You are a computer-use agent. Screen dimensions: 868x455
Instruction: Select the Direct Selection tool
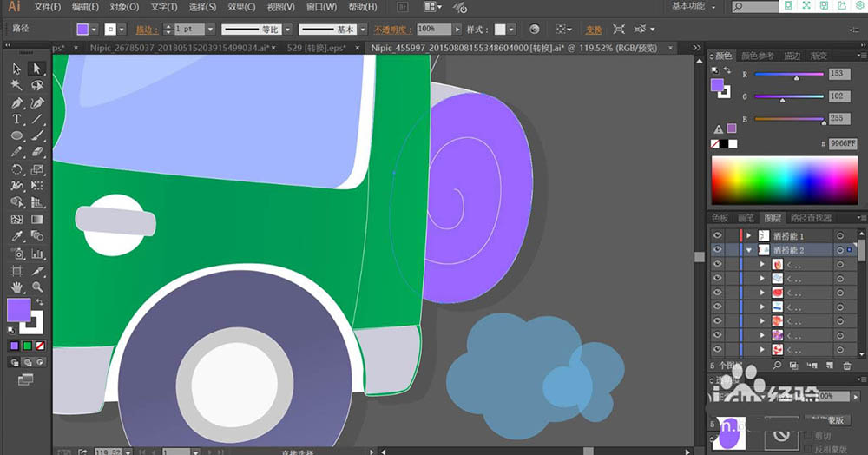36,69
